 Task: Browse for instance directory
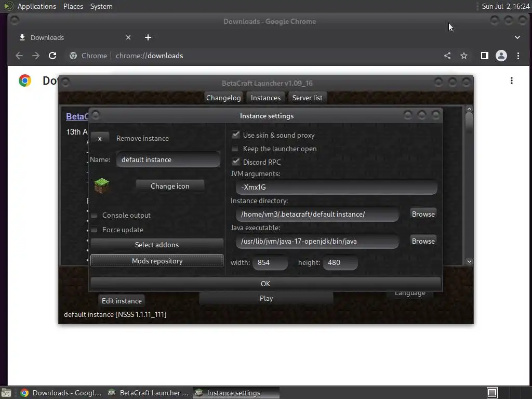click(423, 214)
